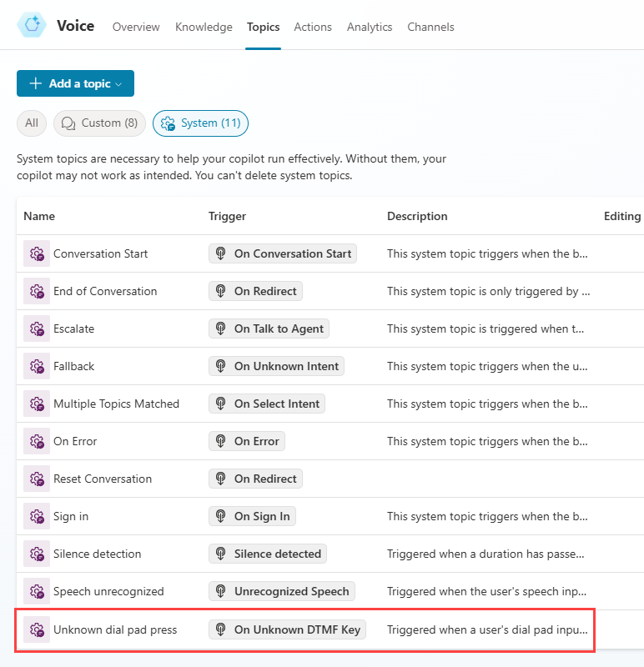This screenshot has width=644, height=667.
Task: Click the Unknown dial pad press gear icon
Action: [37, 629]
